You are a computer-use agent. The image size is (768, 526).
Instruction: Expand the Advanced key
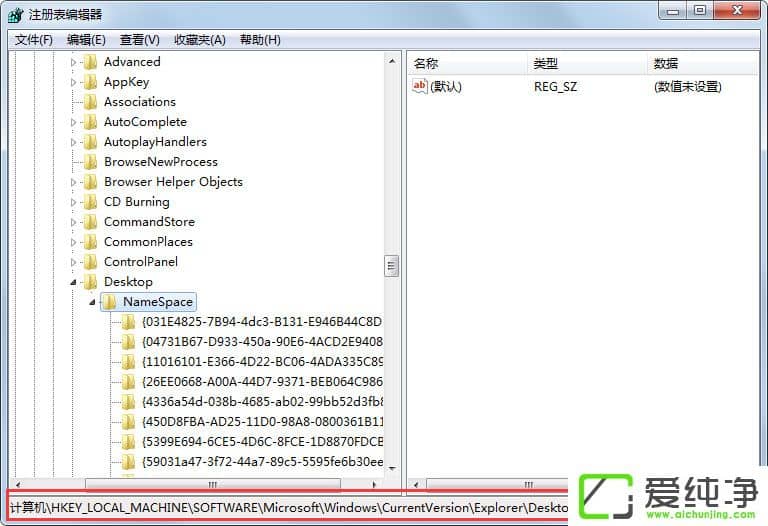[x=73, y=62]
